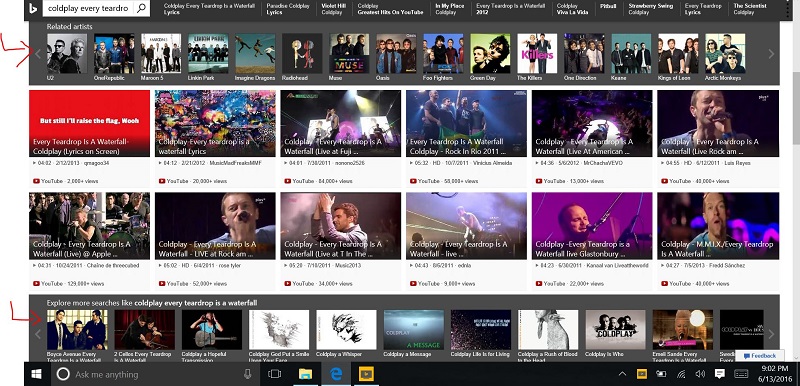
Task: Play the red Lyrics on Screen video
Action: 89,123
